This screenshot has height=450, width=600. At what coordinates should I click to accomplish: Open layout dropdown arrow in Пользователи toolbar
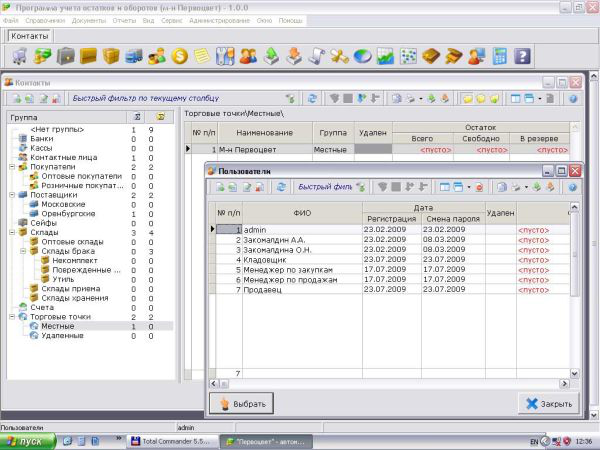pyautogui.click(x=469, y=187)
